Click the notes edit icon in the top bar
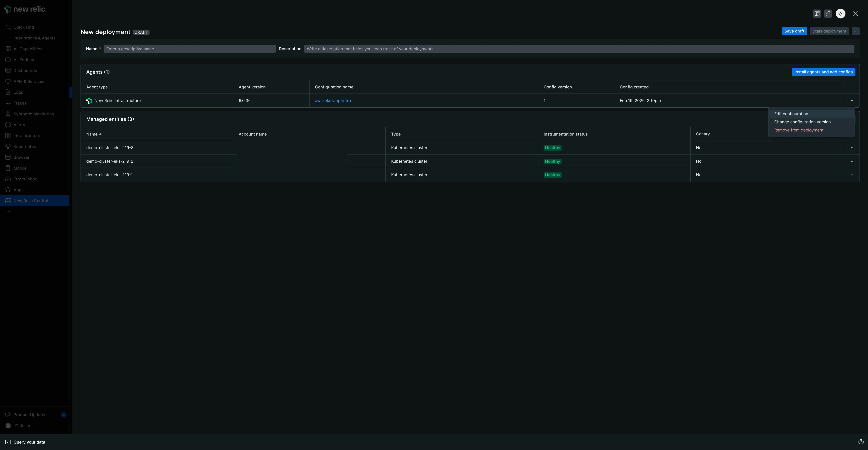 pos(817,14)
